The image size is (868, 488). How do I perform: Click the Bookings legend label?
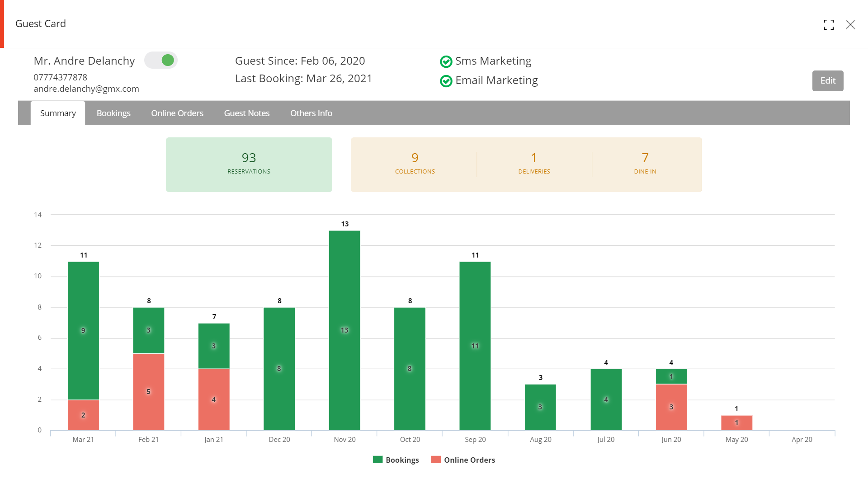402,460
